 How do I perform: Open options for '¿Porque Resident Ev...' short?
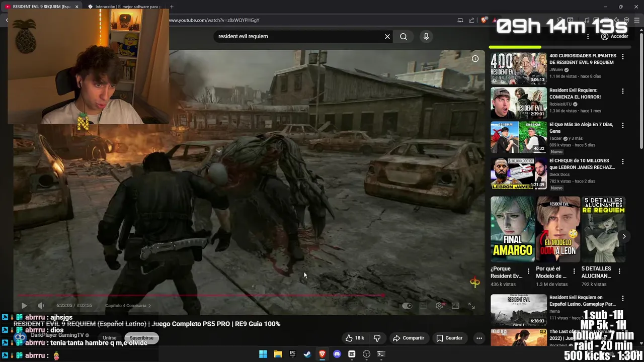528,271
